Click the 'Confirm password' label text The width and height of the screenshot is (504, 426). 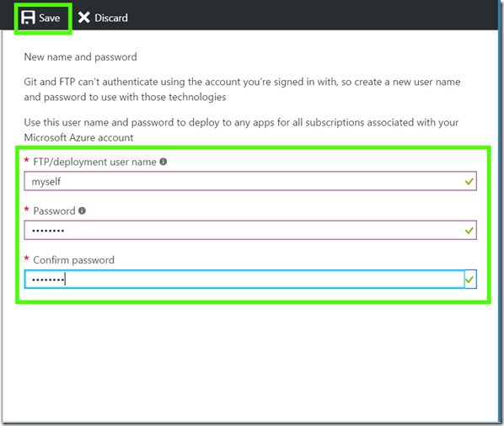click(x=73, y=260)
